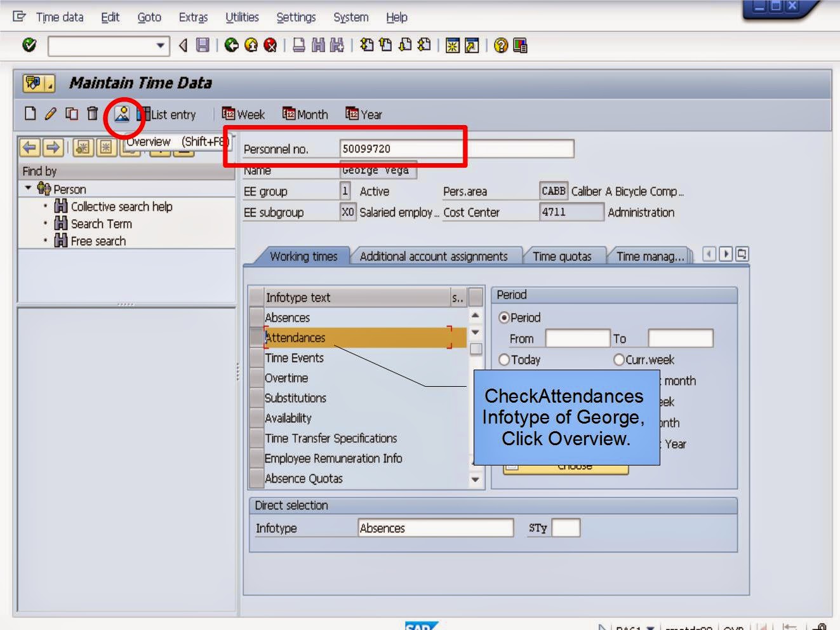Screen dimensions: 840x630
Task: Choose the Today radio button
Action: [505, 359]
